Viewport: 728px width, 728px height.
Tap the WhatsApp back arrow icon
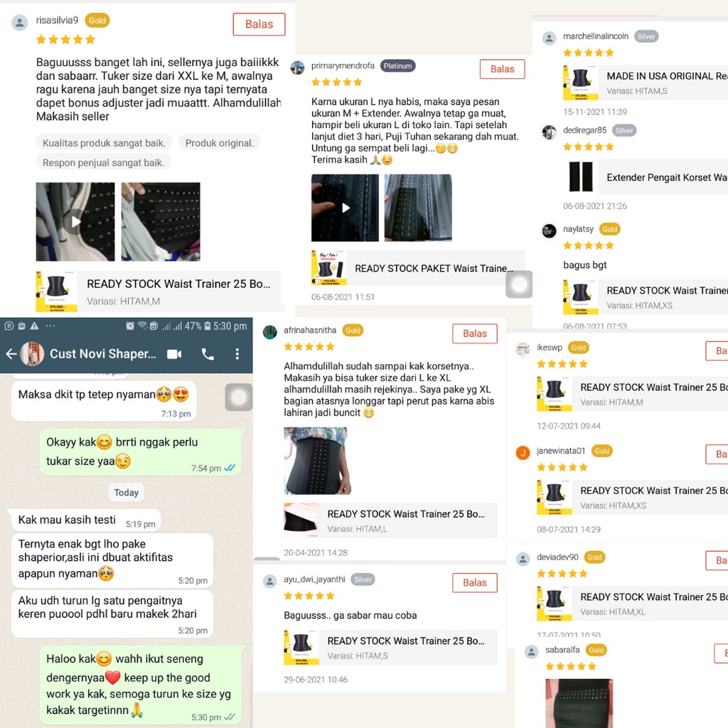[x=11, y=354]
